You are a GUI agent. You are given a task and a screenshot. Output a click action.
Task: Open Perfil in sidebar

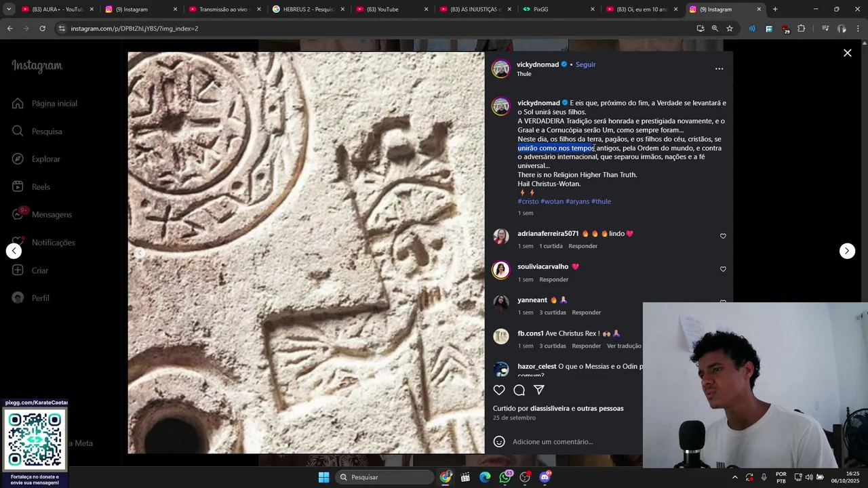tap(31, 298)
